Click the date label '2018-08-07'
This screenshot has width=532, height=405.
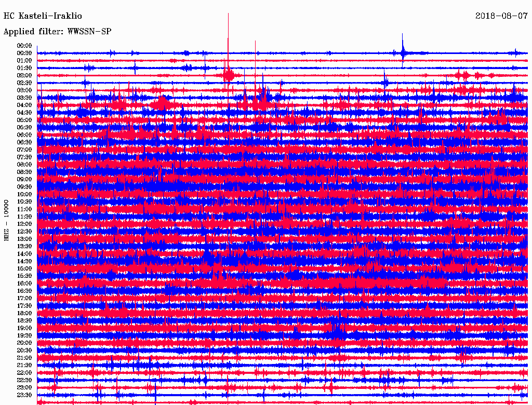tap(501, 16)
